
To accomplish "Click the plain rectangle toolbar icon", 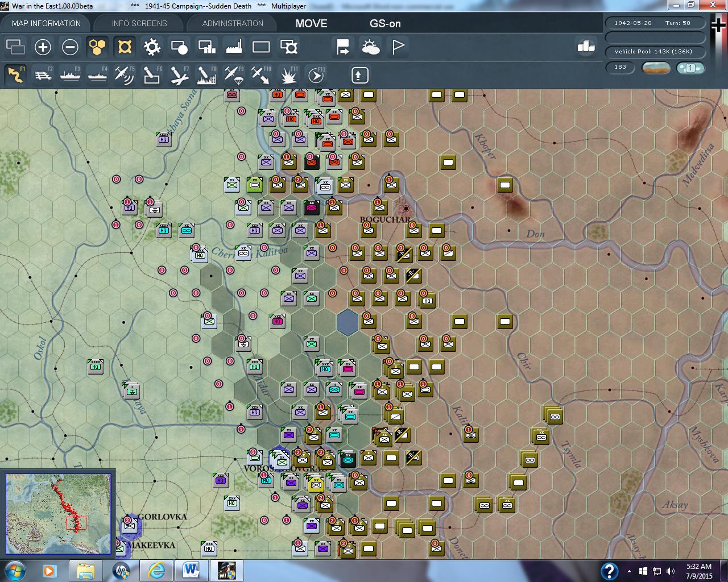I will pyautogui.click(x=261, y=47).
